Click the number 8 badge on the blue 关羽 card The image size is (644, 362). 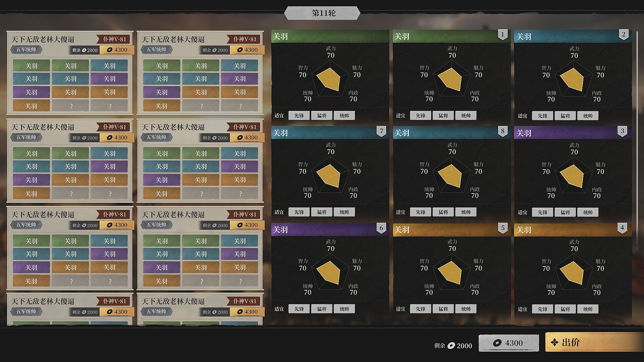502,131
